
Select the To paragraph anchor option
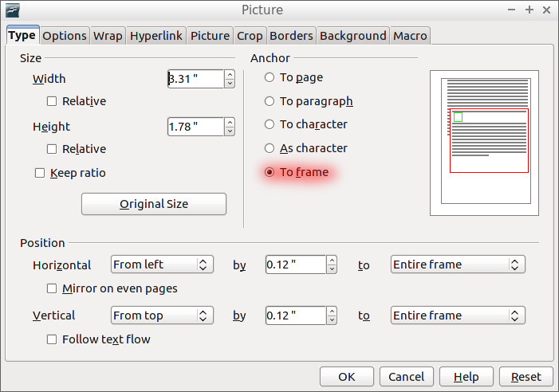(x=270, y=101)
